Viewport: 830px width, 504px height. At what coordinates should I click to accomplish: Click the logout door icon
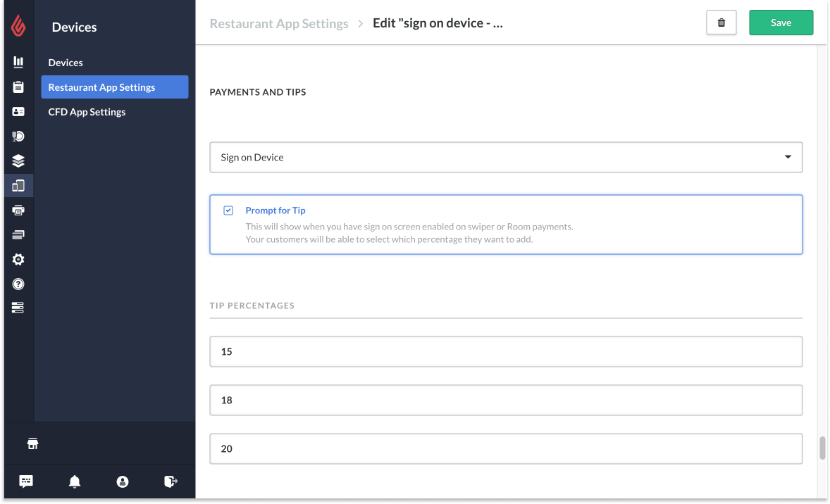coord(171,481)
